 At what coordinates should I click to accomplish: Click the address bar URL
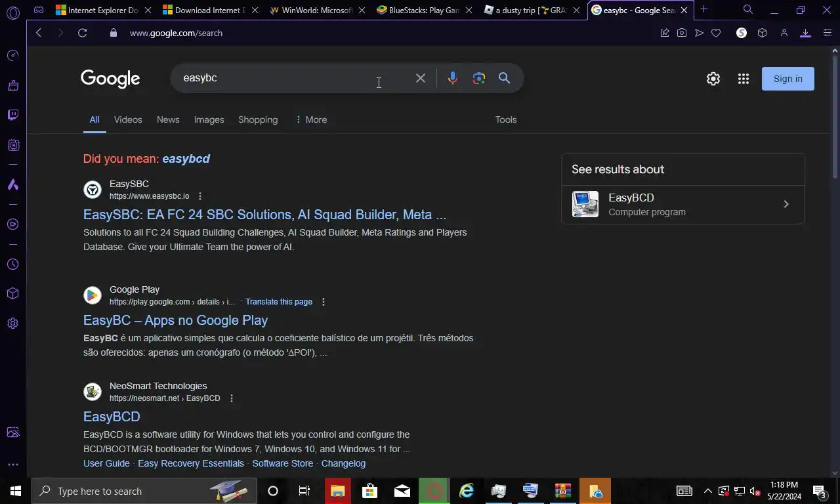click(176, 33)
